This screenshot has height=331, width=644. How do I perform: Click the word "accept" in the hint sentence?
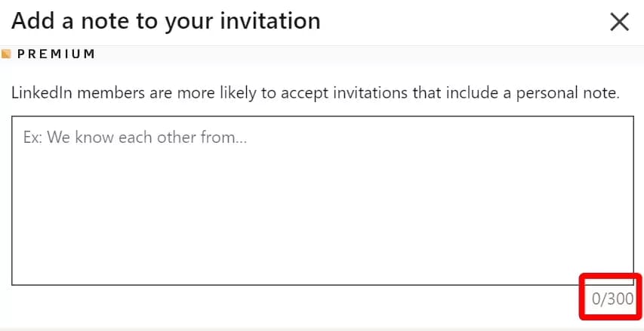[304, 94]
